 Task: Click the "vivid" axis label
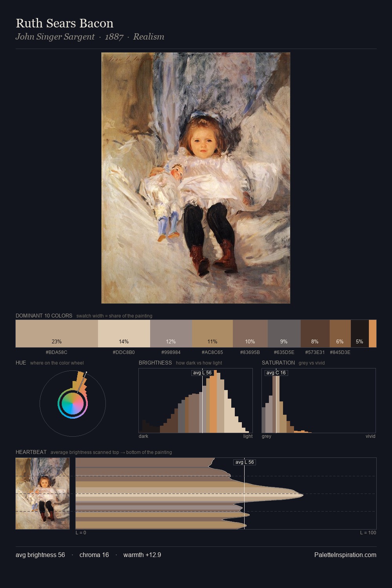click(x=370, y=436)
